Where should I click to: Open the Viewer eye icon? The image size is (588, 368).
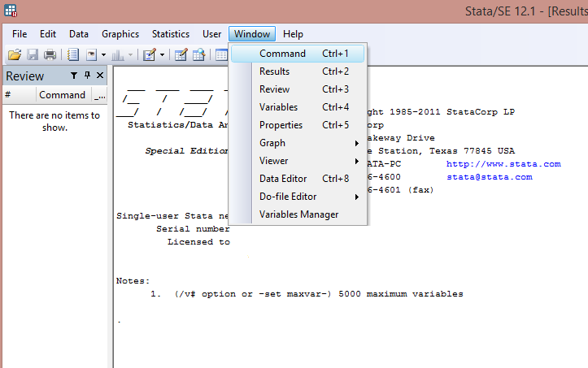click(x=92, y=54)
